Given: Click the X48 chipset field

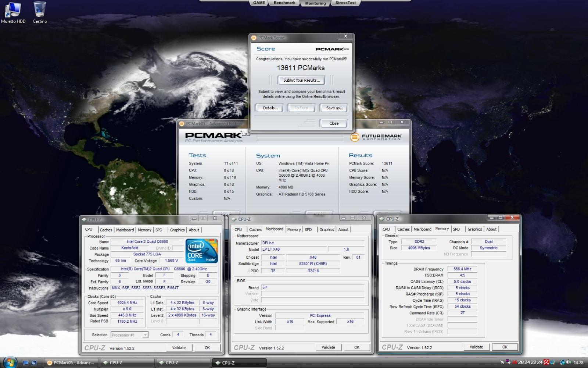Looking at the screenshot, I should click(313, 257).
